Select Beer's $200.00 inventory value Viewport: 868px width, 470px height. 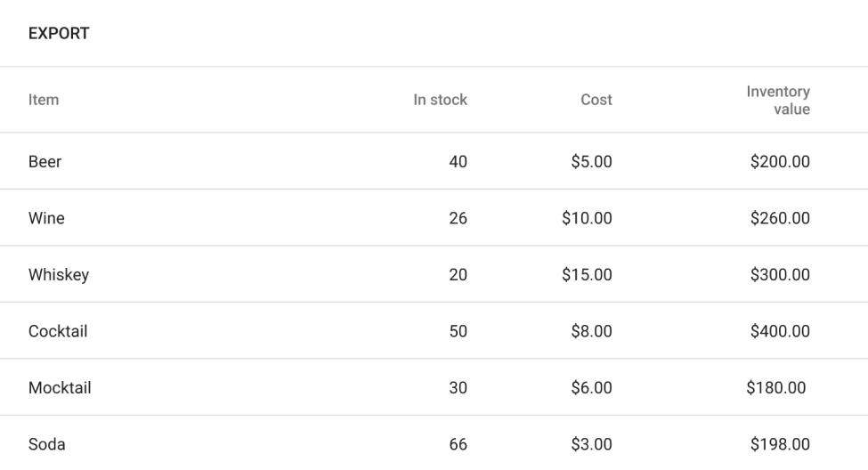[780, 162]
